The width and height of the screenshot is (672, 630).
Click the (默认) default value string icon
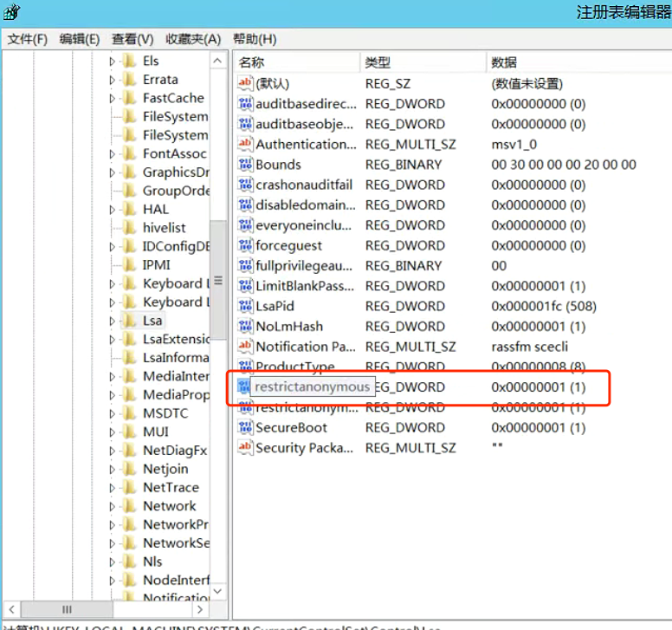tap(244, 83)
